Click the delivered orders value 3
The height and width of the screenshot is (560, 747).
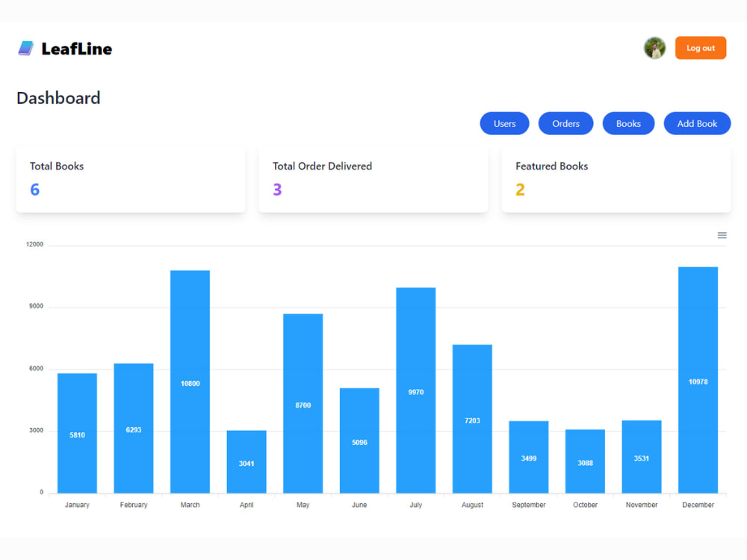point(277,190)
